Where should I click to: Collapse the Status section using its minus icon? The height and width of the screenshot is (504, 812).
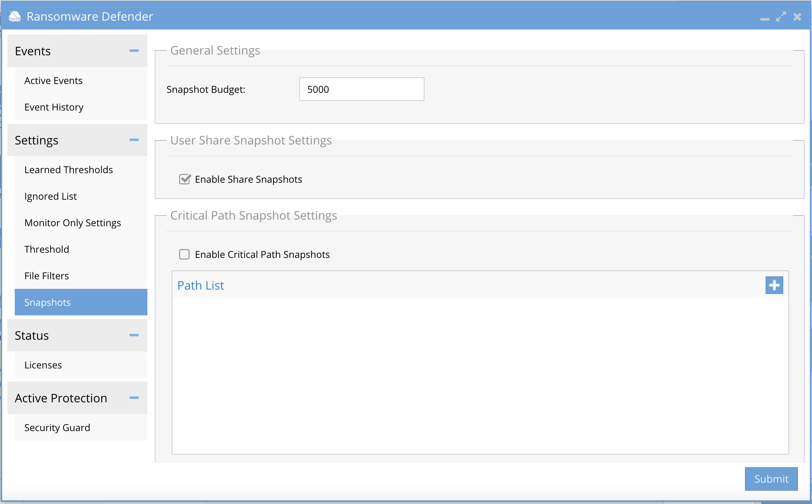point(134,336)
